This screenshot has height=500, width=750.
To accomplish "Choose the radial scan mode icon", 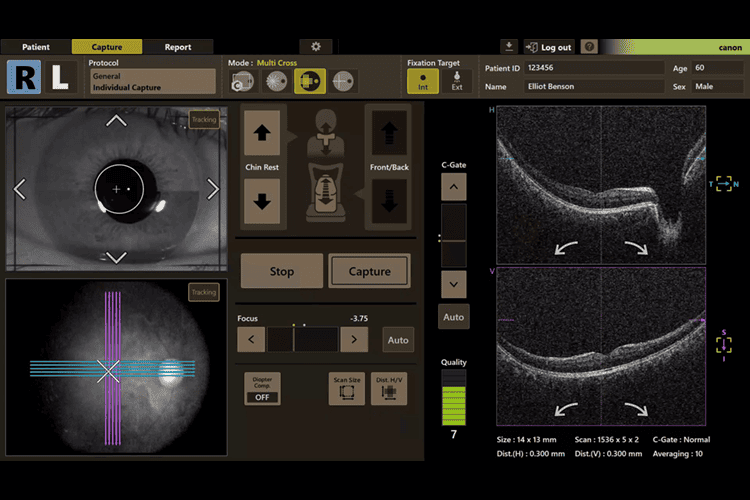I will click(x=275, y=81).
